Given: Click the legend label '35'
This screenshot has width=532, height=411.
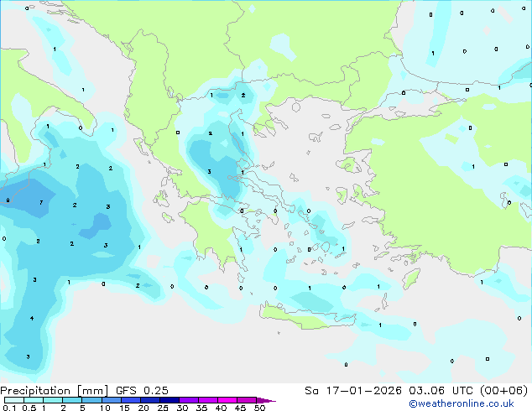Looking at the screenshot, I should tap(201, 408).
